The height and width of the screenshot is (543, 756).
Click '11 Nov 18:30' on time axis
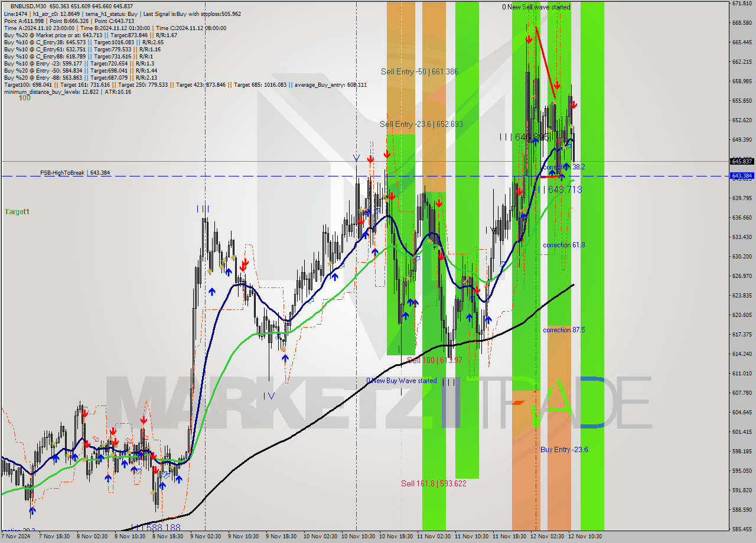(x=509, y=537)
